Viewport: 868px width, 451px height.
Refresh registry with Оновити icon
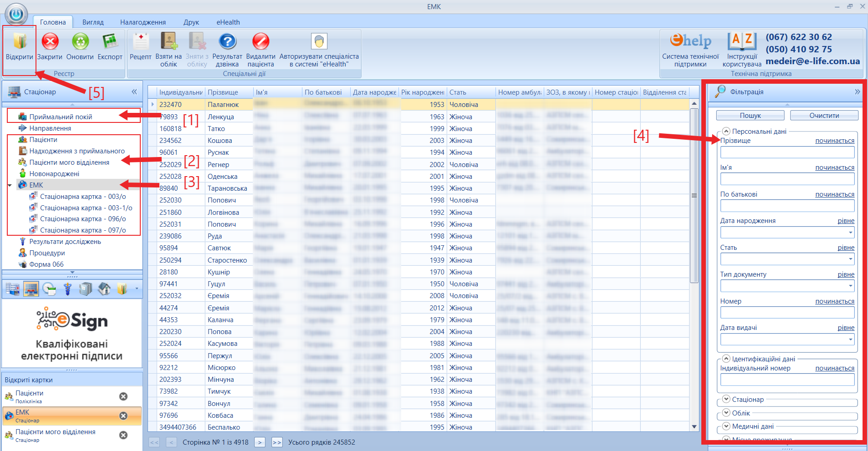pyautogui.click(x=80, y=41)
